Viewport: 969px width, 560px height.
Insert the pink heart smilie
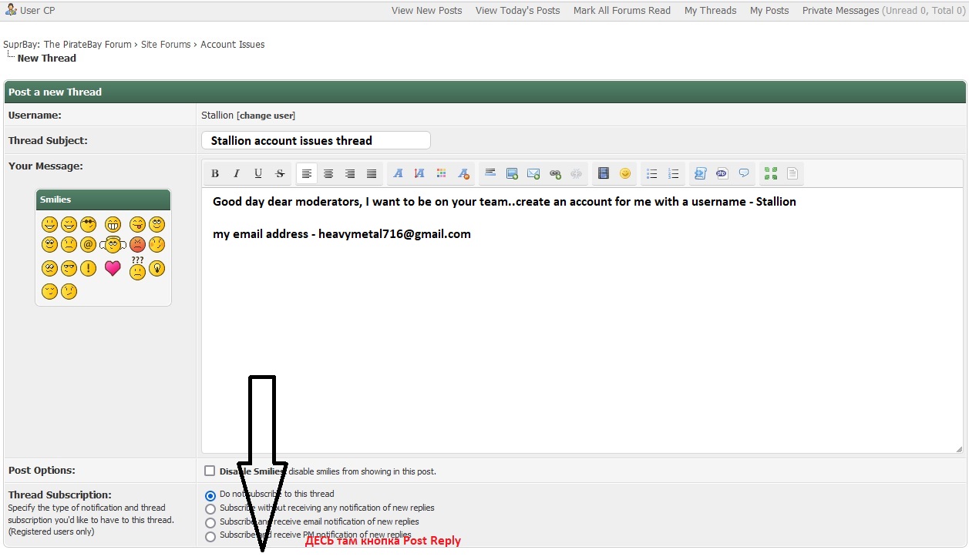(x=113, y=269)
